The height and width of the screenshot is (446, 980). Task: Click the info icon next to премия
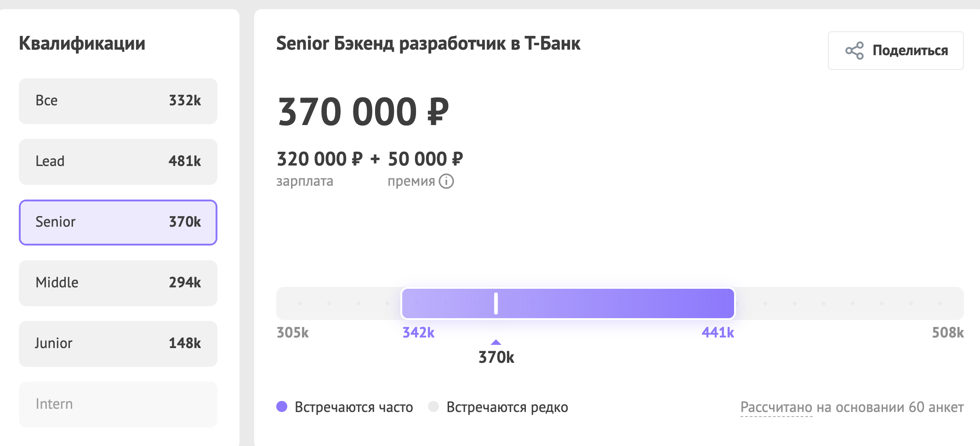446,181
